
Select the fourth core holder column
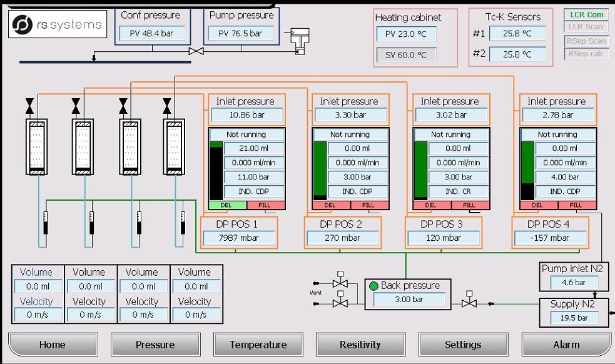tap(174, 147)
